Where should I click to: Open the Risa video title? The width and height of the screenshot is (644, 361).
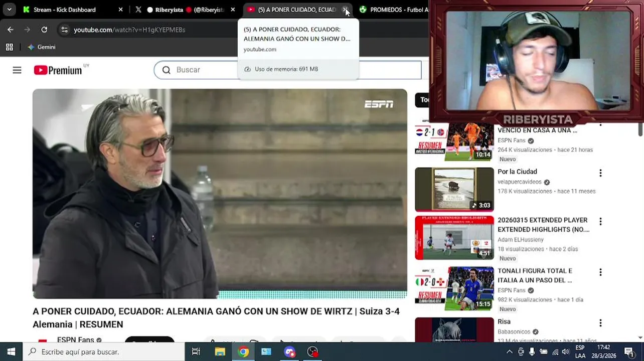(x=504, y=321)
